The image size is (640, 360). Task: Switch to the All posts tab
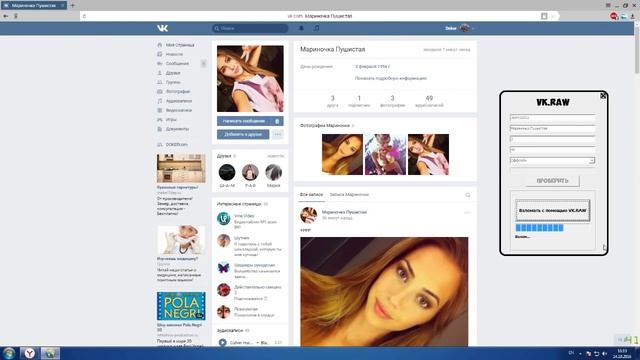pos(311,195)
